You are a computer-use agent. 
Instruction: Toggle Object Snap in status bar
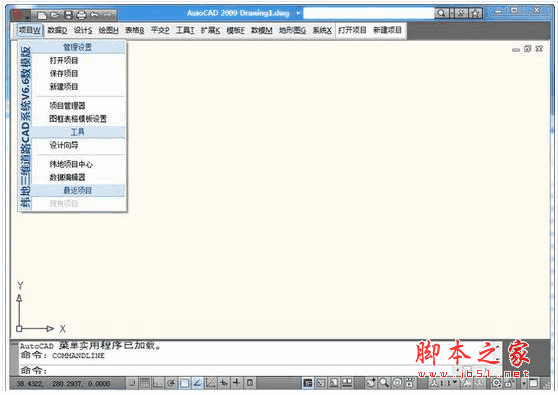point(184,383)
